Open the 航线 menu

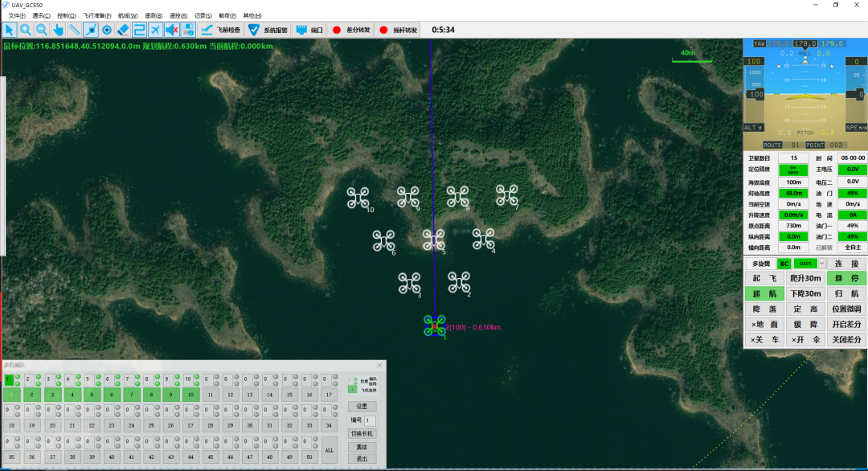[127, 15]
